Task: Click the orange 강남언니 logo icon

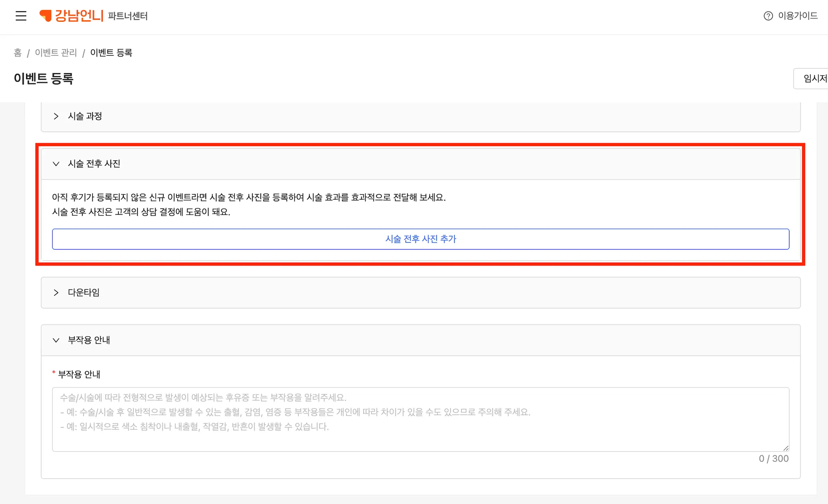Action: coord(46,15)
